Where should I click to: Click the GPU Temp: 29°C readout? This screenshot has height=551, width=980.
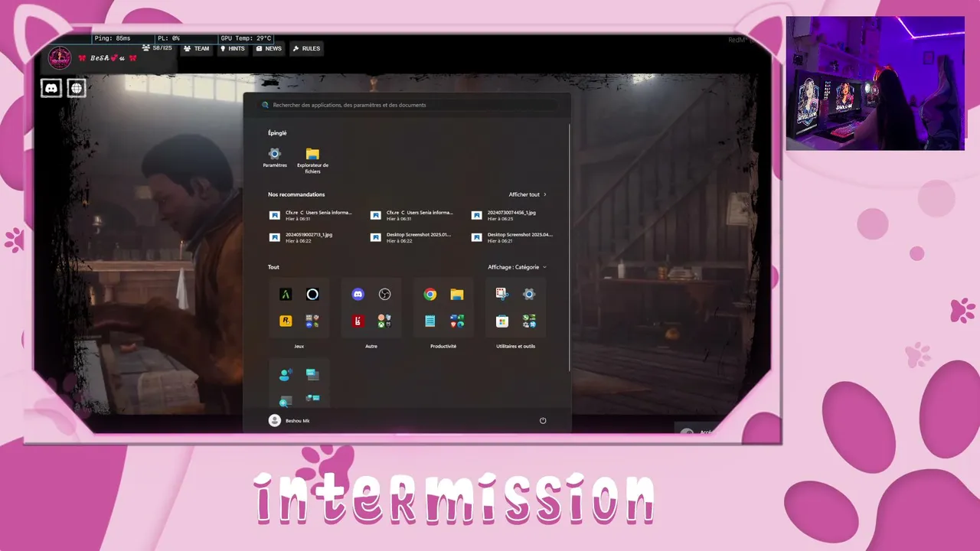coord(246,38)
